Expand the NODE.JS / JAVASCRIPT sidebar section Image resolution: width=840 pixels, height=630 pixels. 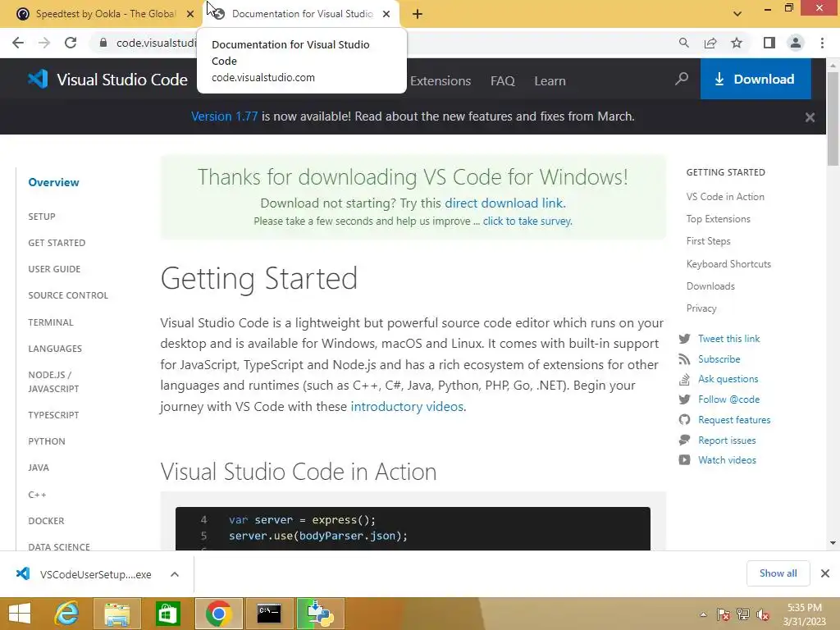[x=53, y=382]
